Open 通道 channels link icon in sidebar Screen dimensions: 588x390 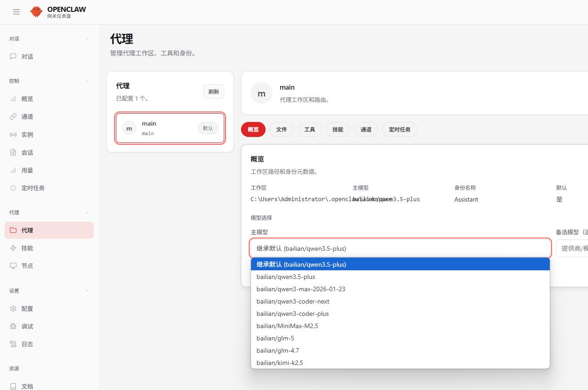tap(13, 117)
